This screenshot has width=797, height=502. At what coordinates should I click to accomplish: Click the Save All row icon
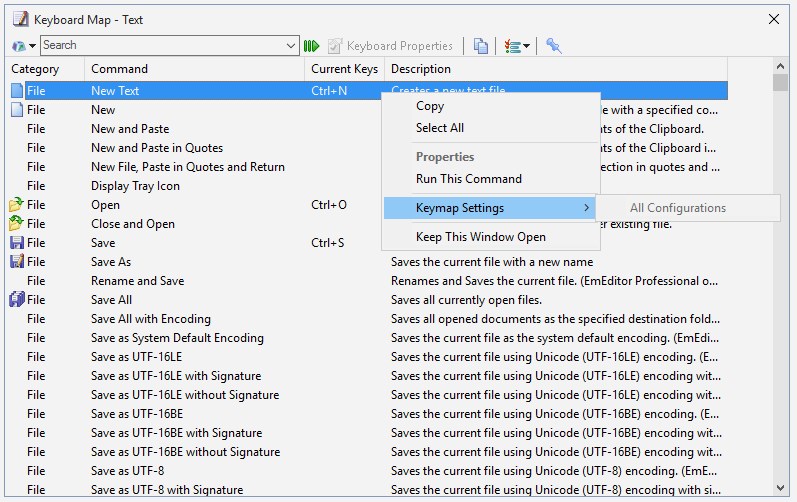(x=17, y=300)
